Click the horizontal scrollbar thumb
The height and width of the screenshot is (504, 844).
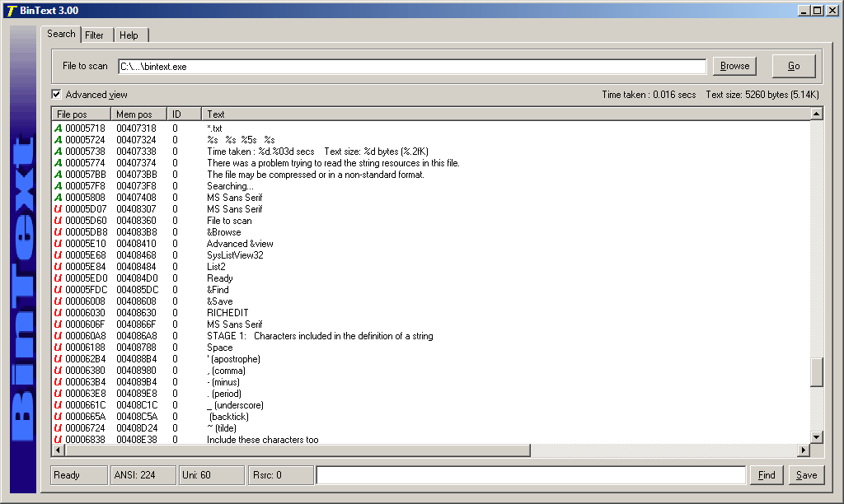tap(297, 450)
